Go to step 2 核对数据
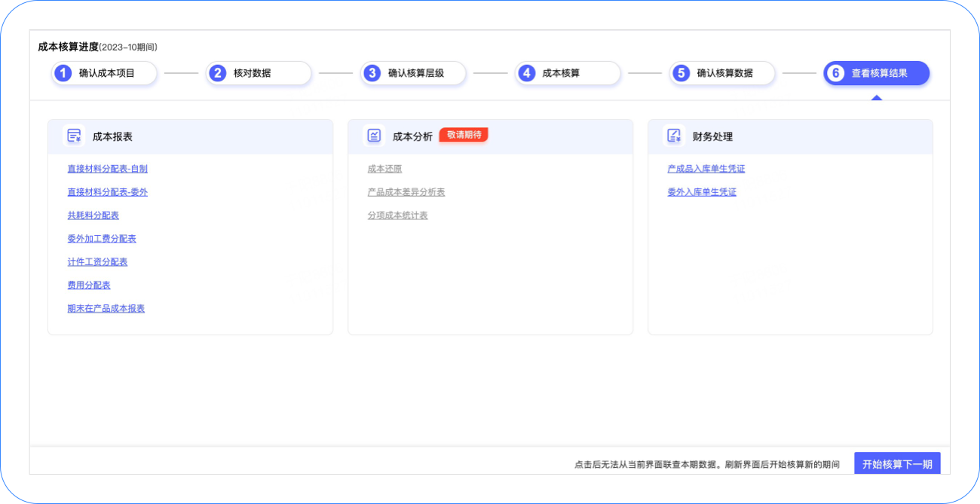The width and height of the screenshot is (980, 504). [x=259, y=73]
